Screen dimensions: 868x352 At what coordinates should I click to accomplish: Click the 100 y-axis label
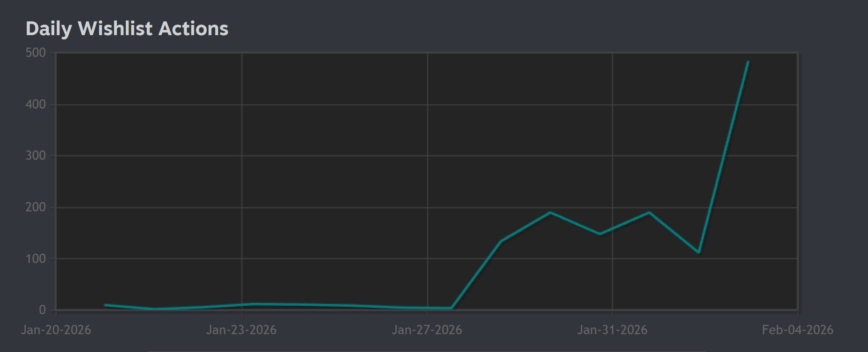point(36,259)
